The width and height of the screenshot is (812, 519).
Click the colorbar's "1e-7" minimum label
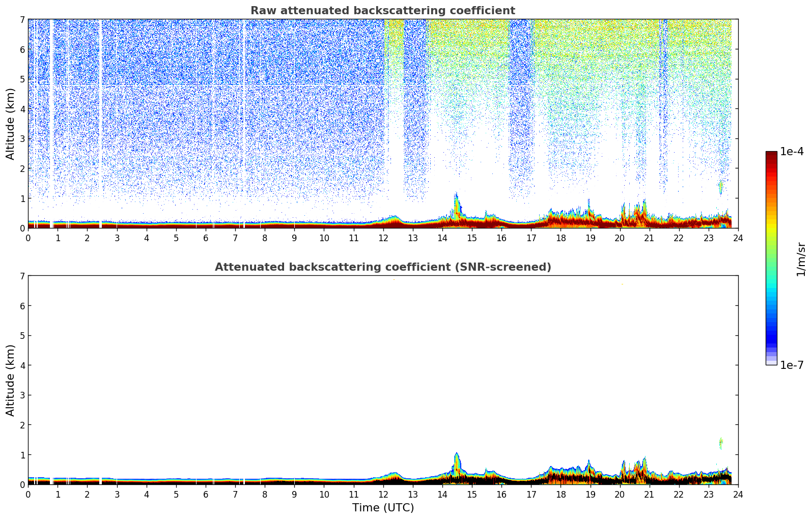tap(792, 365)
